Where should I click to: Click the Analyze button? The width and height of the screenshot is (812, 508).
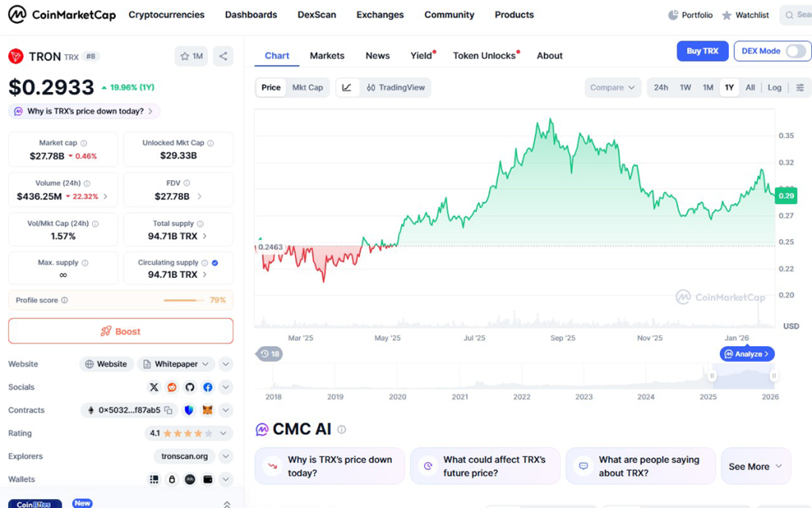[747, 354]
